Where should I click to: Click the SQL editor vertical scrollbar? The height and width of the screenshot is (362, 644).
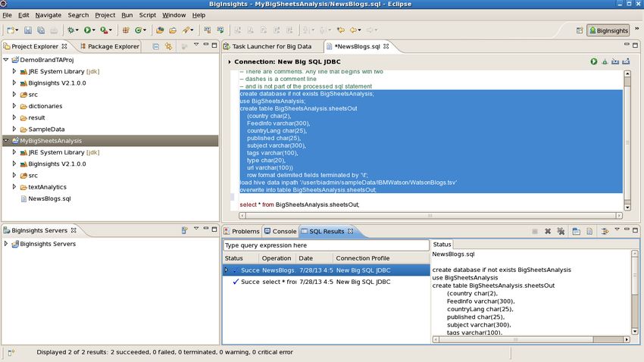click(627, 140)
